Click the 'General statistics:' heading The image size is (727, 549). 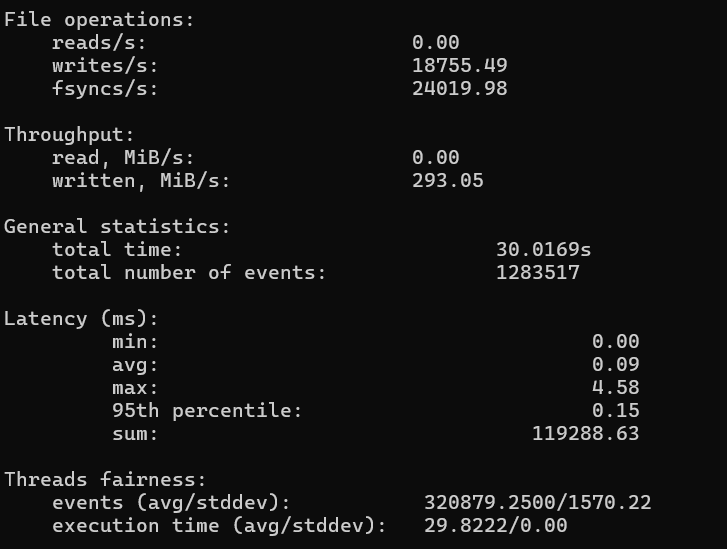coord(117,227)
